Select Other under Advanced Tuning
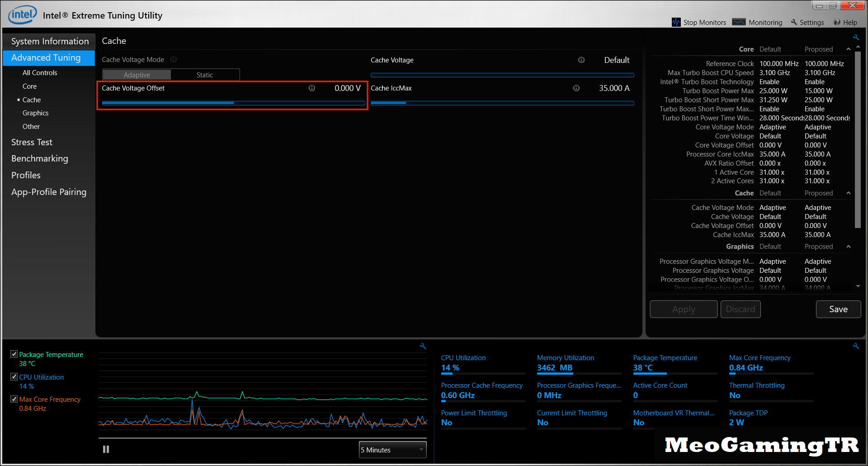 31,126
